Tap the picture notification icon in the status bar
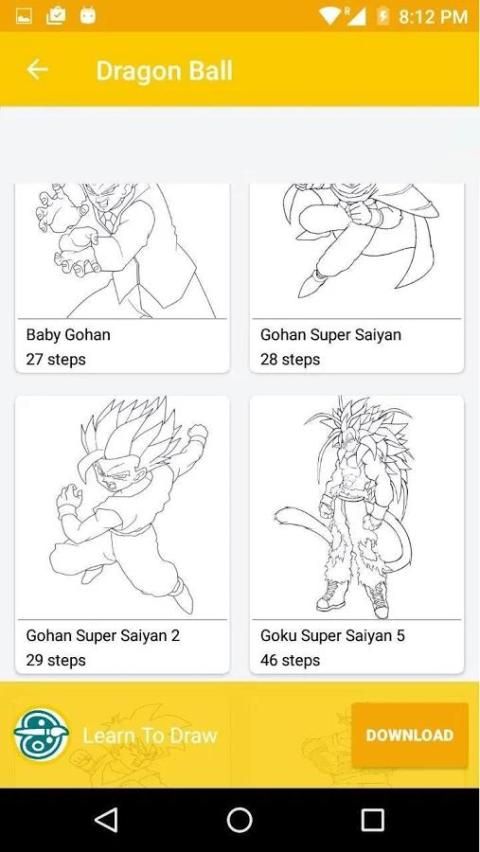Image resolution: width=480 pixels, height=852 pixels. tap(23, 16)
